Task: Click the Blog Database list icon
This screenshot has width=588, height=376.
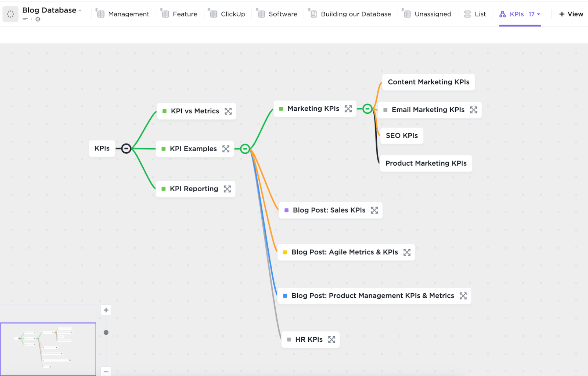Action: point(10,14)
